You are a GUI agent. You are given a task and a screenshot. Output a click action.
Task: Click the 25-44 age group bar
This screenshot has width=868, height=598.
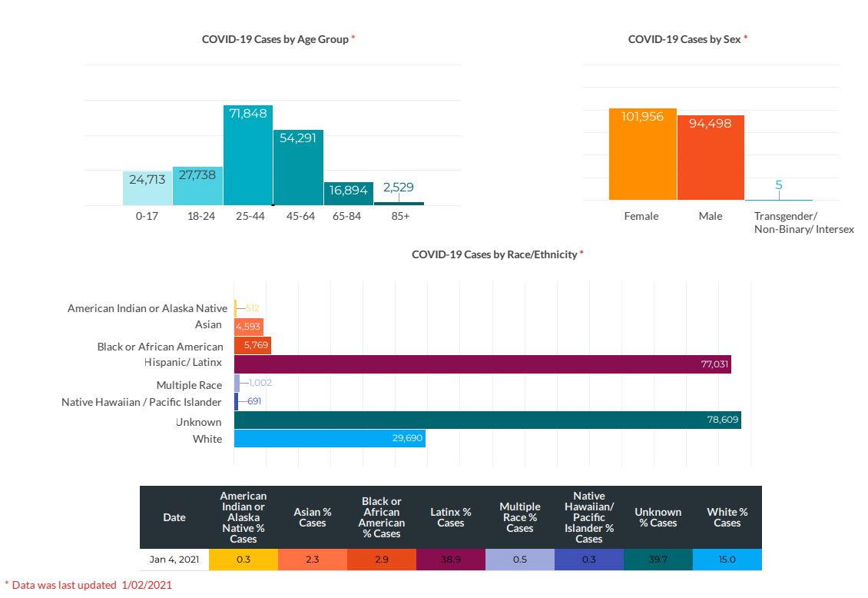(x=248, y=155)
